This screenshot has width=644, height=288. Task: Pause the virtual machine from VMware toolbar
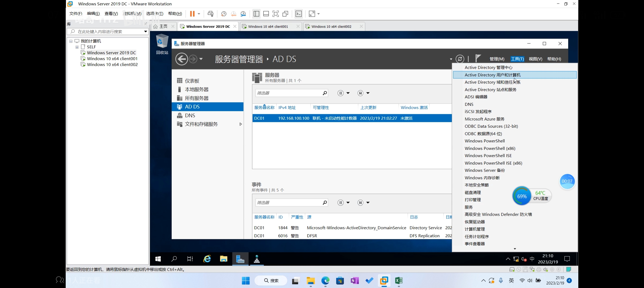click(x=192, y=14)
